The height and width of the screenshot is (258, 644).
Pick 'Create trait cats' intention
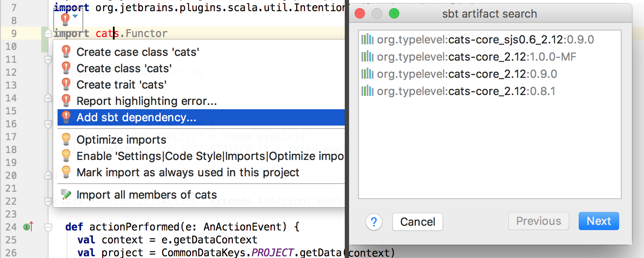(x=122, y=85)
